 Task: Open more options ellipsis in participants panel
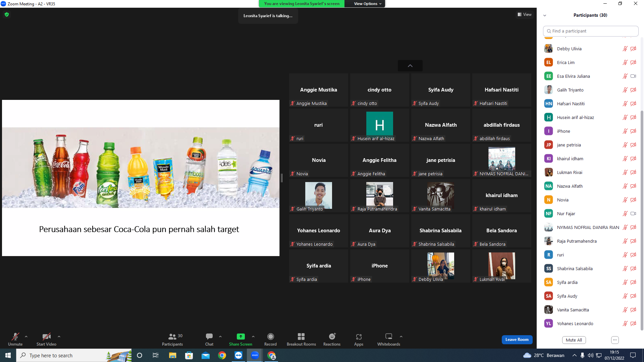pyautogui.click(x=615, y=340)
